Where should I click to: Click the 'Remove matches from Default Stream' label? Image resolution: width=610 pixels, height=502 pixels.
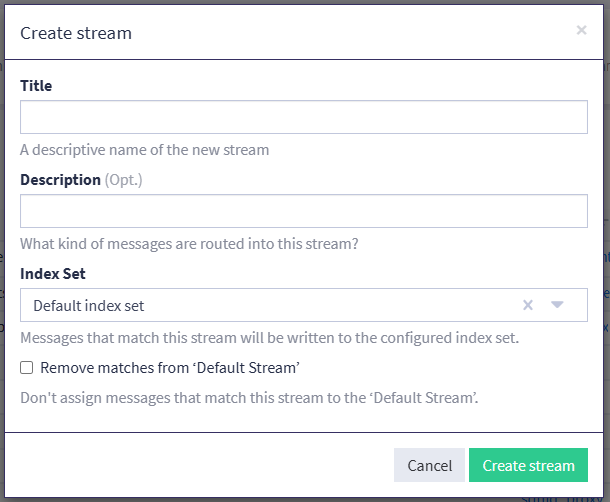170,367
